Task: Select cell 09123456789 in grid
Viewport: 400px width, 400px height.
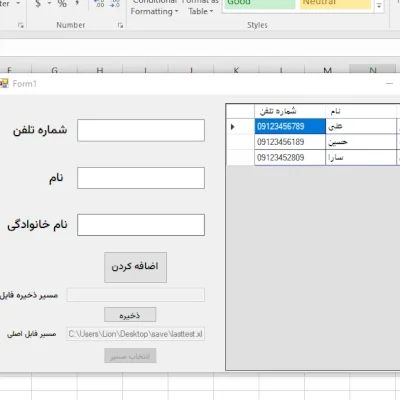Action: [x=290, y=126]
